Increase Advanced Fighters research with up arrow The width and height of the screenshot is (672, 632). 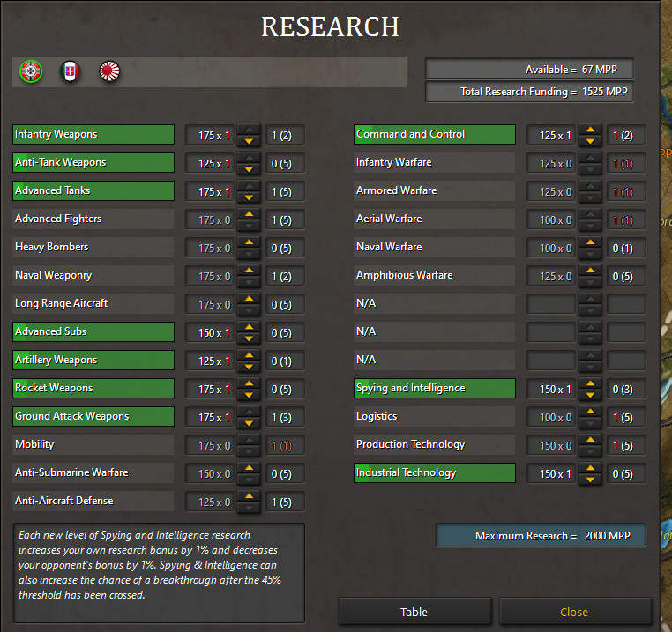pos(249,214)
